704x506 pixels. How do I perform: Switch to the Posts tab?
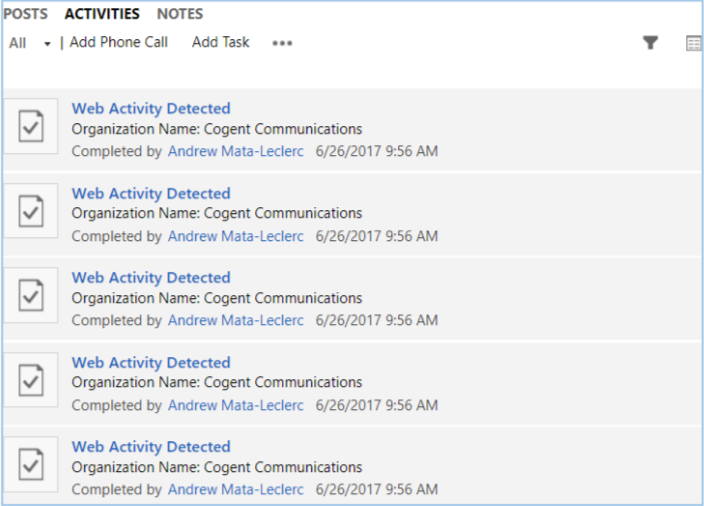pos(26,14)
